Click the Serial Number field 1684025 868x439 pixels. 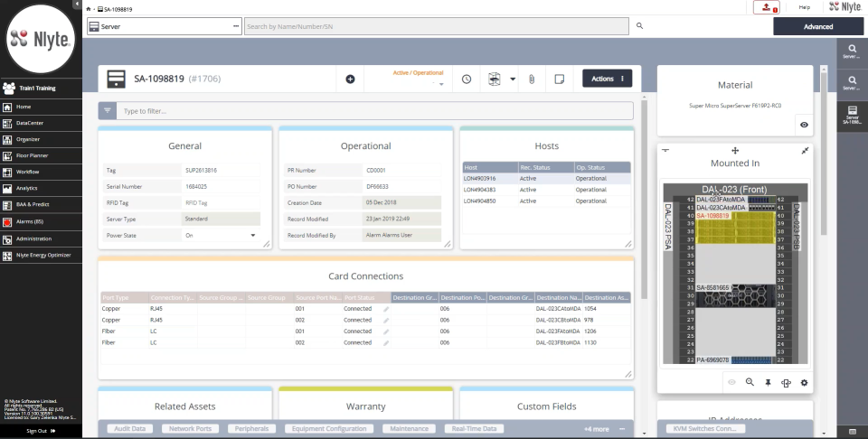point(221,186)
